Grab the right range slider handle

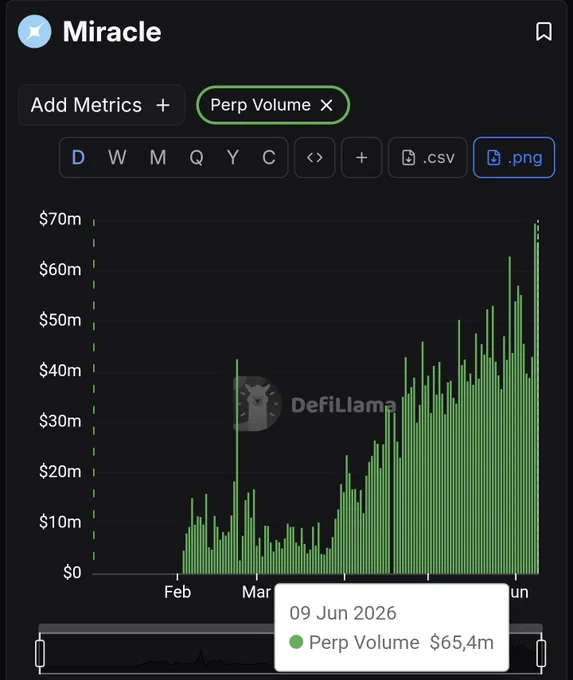coord(541,654)
